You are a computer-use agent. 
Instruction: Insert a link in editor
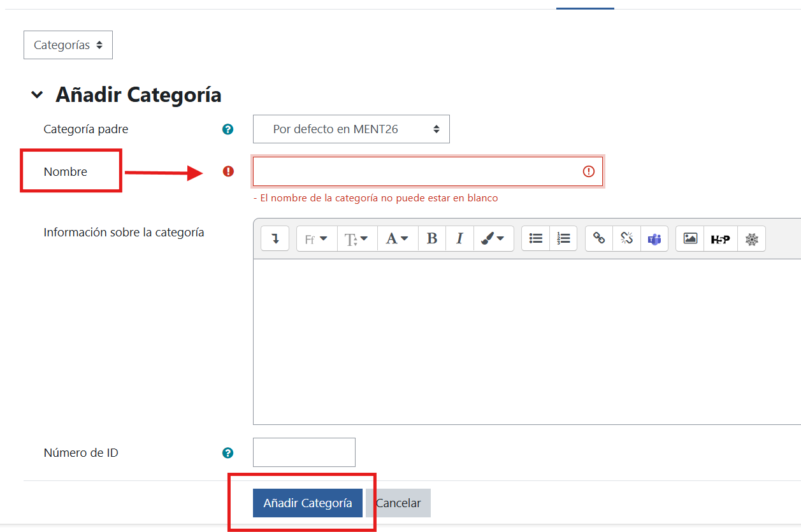(599, 239)
